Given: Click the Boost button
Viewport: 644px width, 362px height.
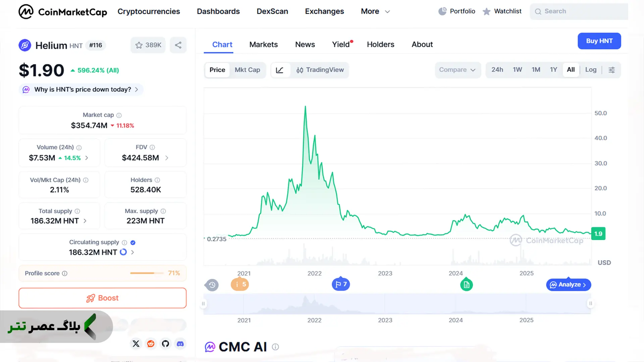Looking at the screenshot, I should tap(102, 298).
